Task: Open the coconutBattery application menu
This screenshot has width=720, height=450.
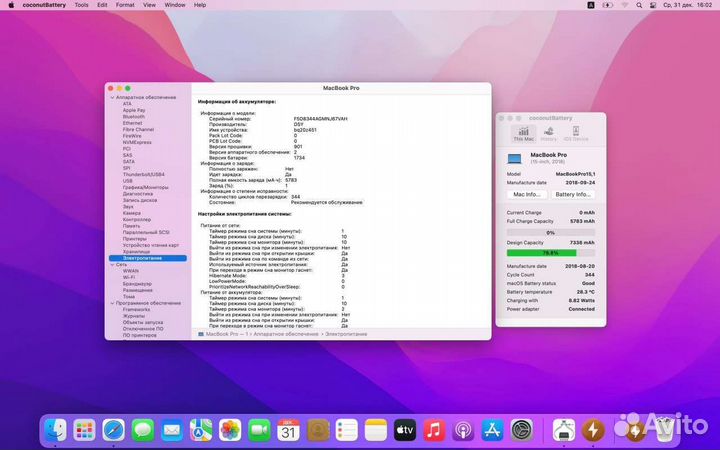Action: (x=44, y=5)
